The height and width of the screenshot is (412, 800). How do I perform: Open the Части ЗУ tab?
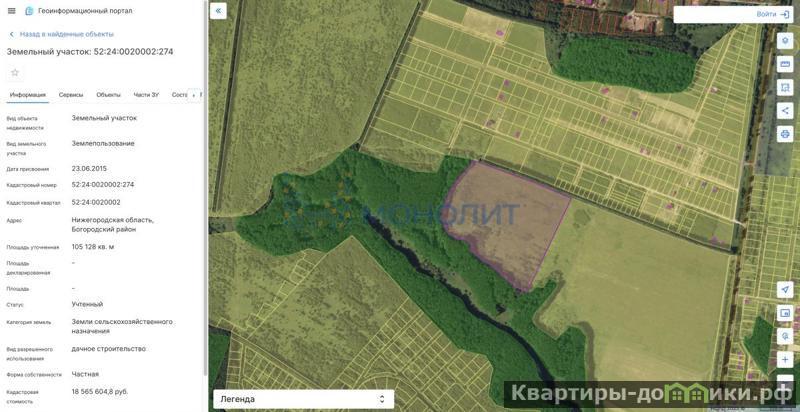point(146,95)
